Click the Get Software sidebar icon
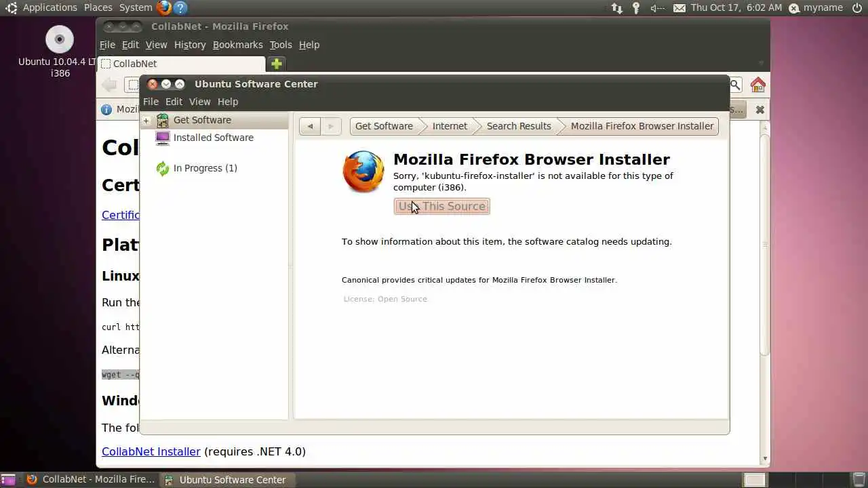Image resolution: width=868 pixels, height=488 pixels. [x=163, y=121]
